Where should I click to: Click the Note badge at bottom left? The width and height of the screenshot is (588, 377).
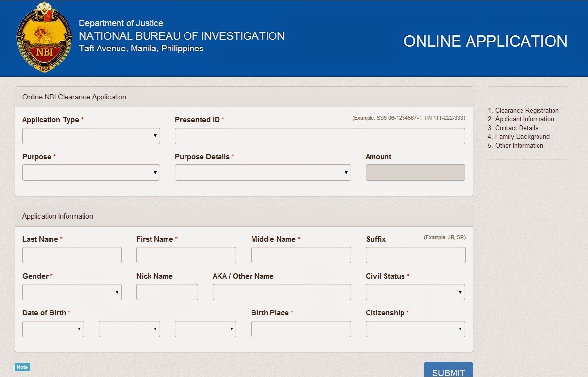click(x=21, y=367)
